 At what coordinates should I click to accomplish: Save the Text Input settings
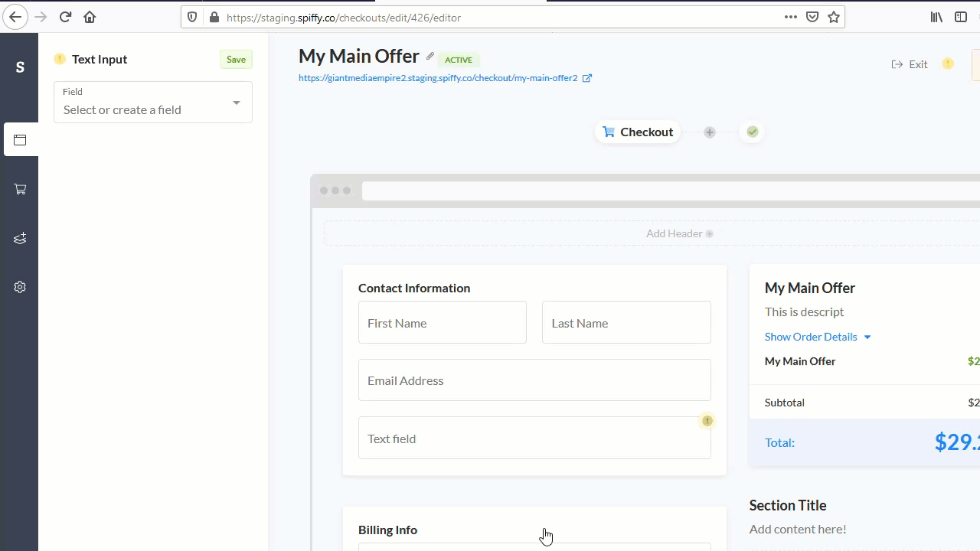point(236,60)
